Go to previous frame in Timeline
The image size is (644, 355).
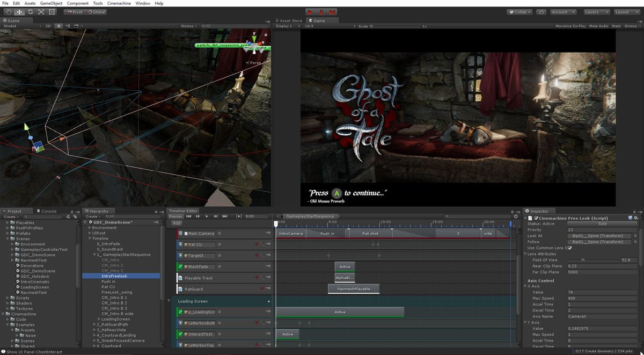pyautogui.click(x=197, y=216)
